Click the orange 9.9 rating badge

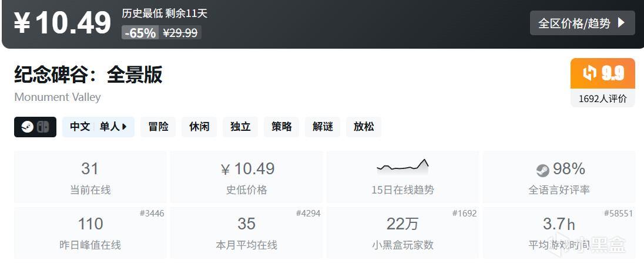pos(602,73)
